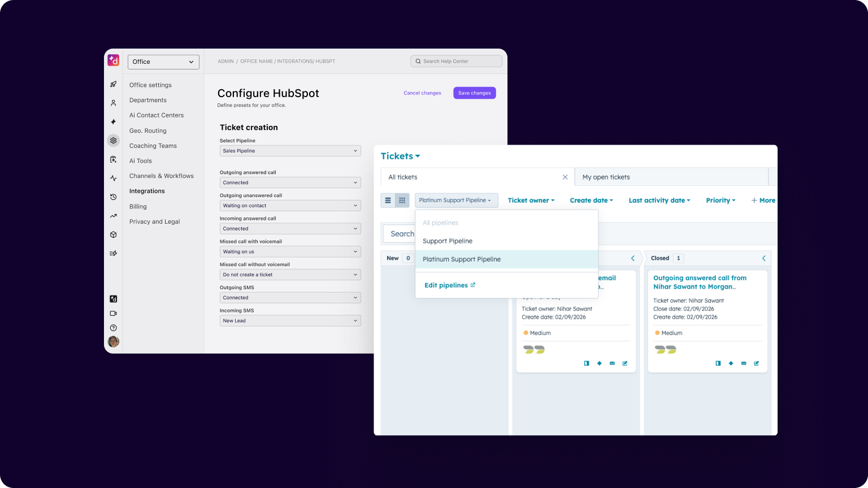Screen dimensions: 868x488
Task: Open the video camera icon near sidebar bottom
Action: click(113, 313)
